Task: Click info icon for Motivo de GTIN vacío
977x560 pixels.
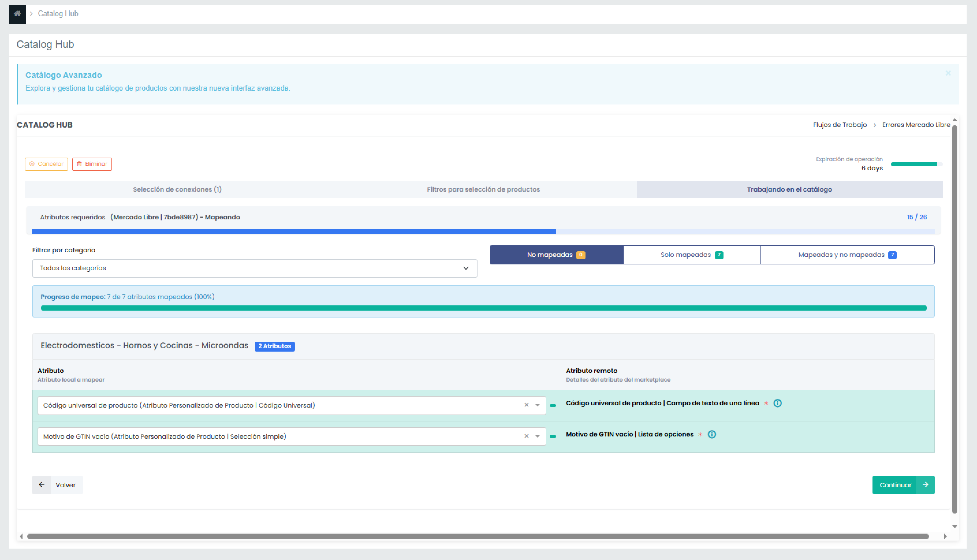Action: pyautogui.click(x=712, y=434)
